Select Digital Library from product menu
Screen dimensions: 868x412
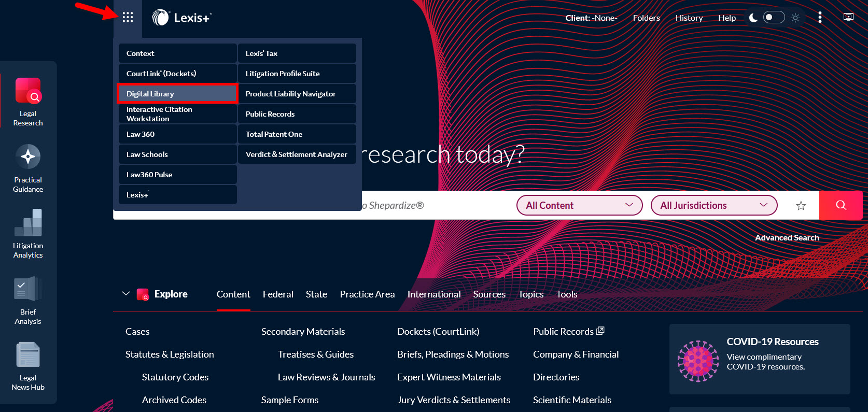click(x=177, y=94)
